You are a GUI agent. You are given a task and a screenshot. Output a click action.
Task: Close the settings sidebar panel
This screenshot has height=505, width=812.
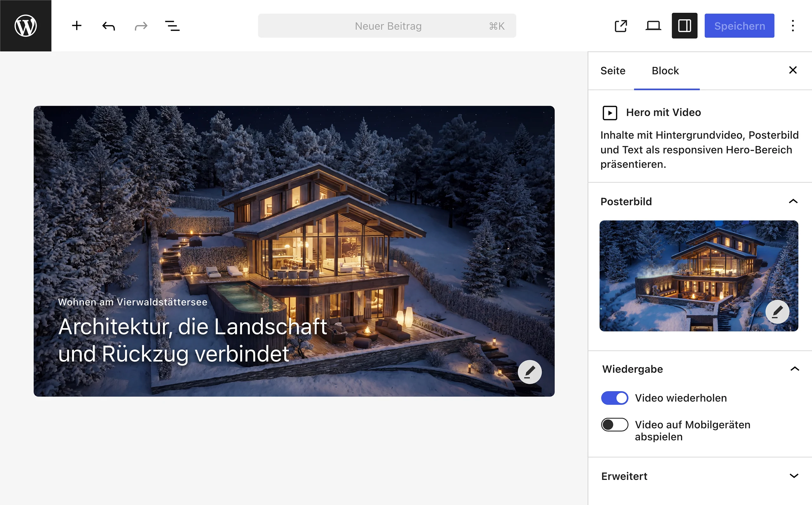coord(793,70)
